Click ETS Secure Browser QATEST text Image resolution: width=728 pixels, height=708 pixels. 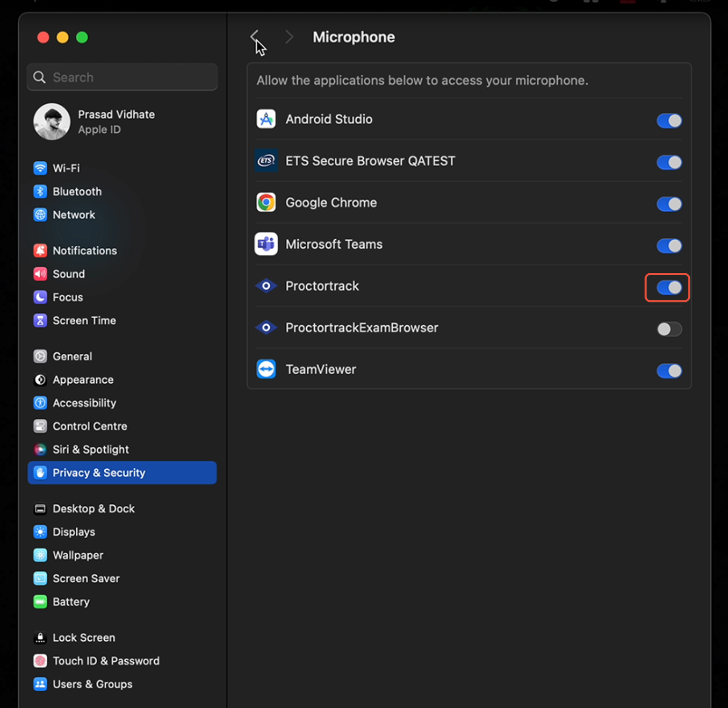370,161
